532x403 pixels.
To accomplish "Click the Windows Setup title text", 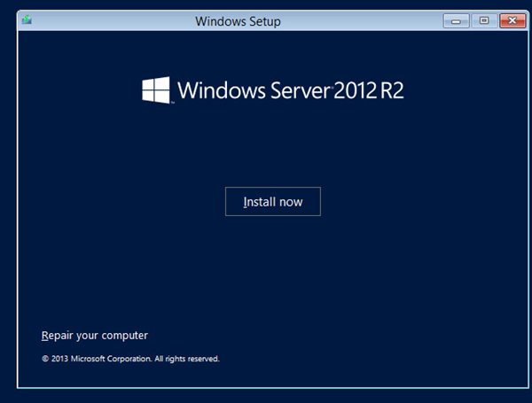I will 238,21.
